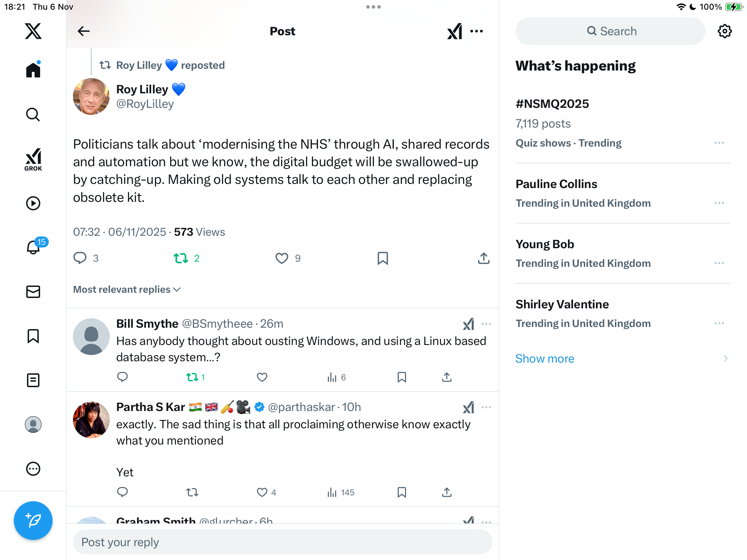Image resolution: width=747 pixels, height=560 pixels.
Task: Open the sidebar Bookmarks icon
Action: pyautogui.click(x=33, y=336)
